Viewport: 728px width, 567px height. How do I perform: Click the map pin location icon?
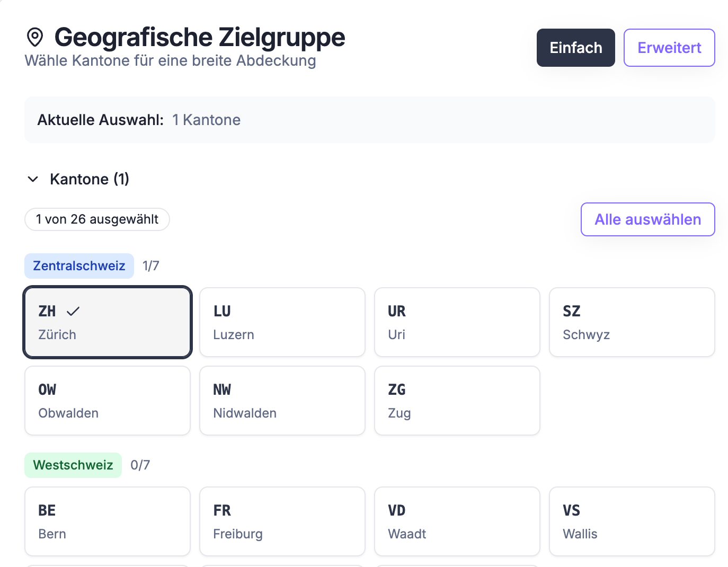click(35, 37)
